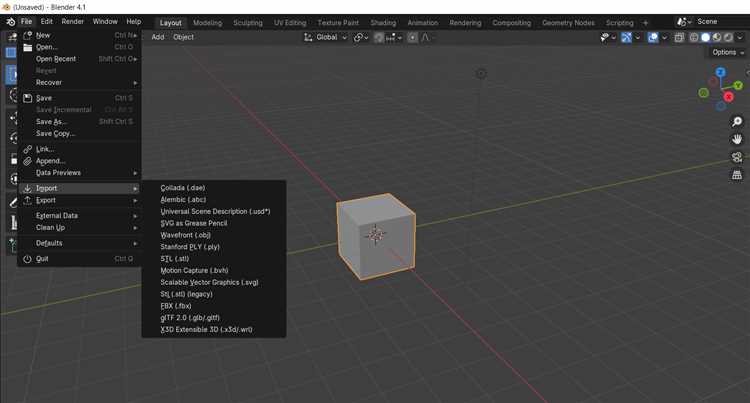Choose Append... in File menu
Image resolution: width=750 pixels, height=403 pixels.
click(79, 161)
